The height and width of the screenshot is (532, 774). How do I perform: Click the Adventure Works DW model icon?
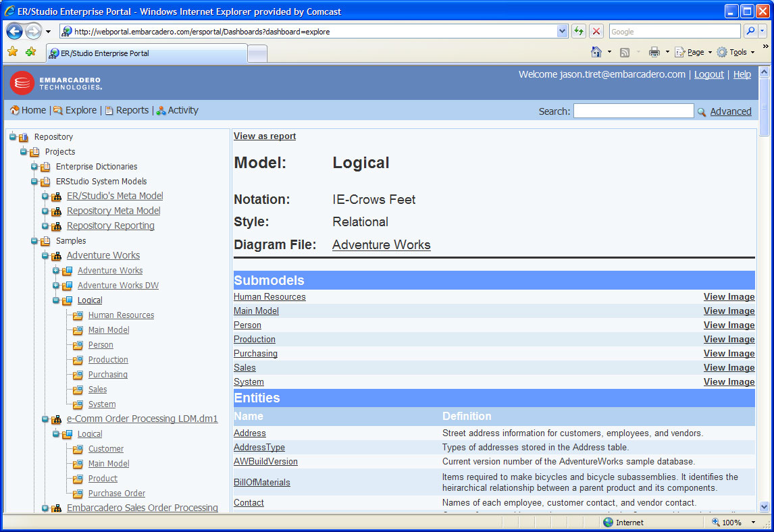[x=68, y=286]
